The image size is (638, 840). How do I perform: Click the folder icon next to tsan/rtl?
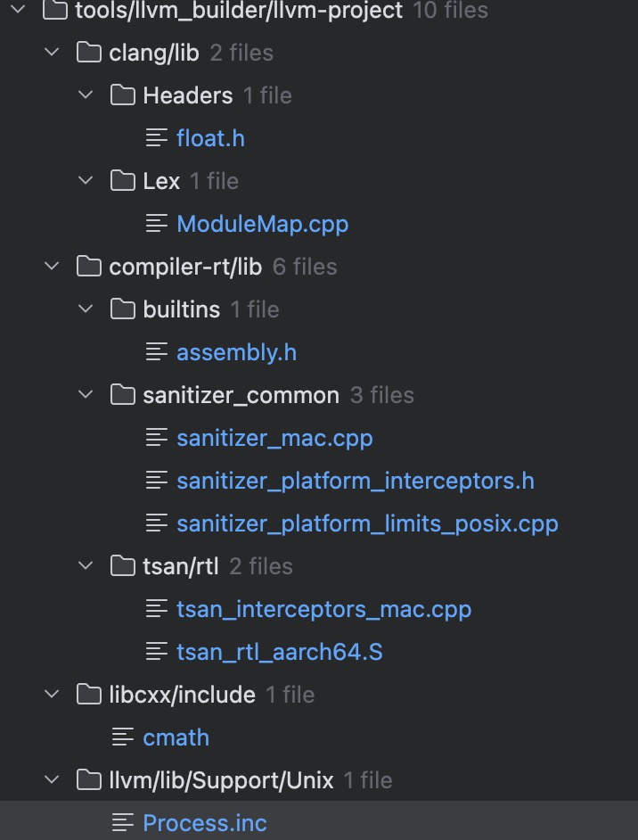pos(122,565)
